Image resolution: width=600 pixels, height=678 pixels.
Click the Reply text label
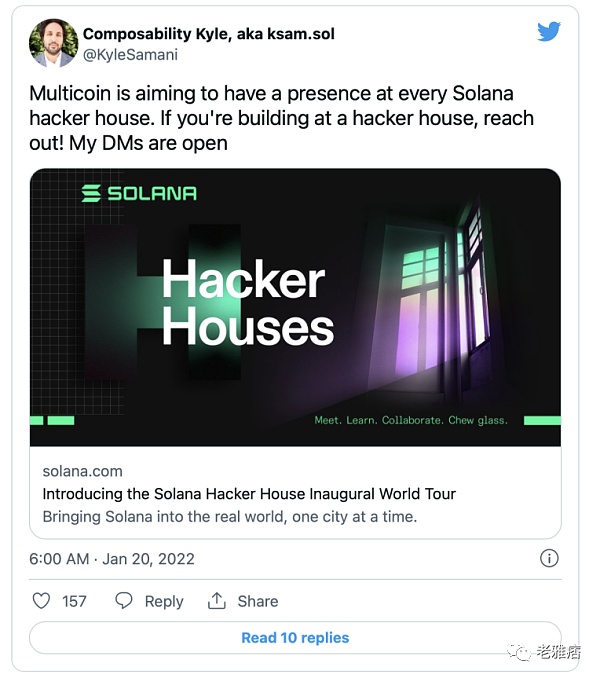tap(164, 601)
